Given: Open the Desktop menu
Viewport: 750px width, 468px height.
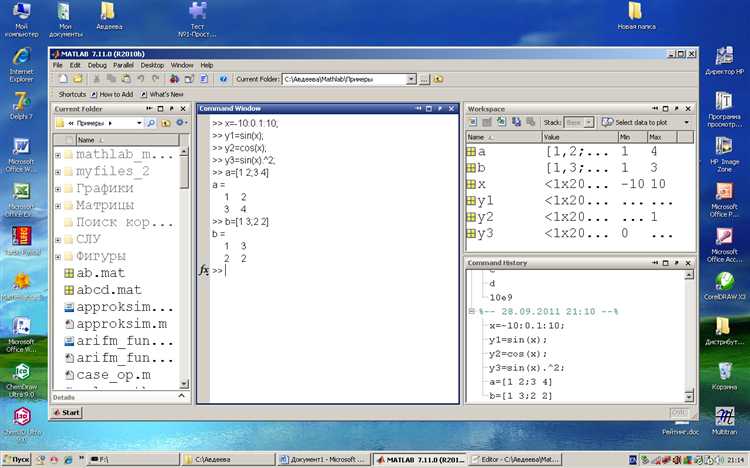Looking at the screenshot, I should point(152,65).
